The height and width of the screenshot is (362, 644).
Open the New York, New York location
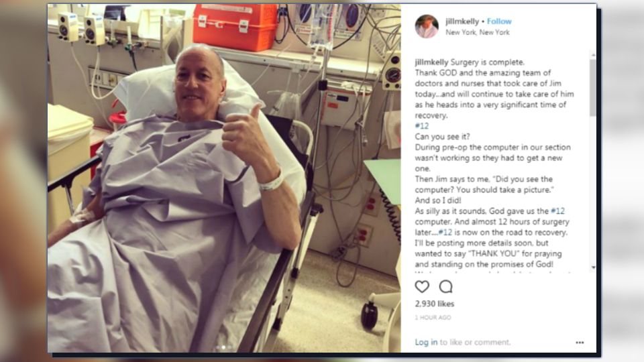477,32
